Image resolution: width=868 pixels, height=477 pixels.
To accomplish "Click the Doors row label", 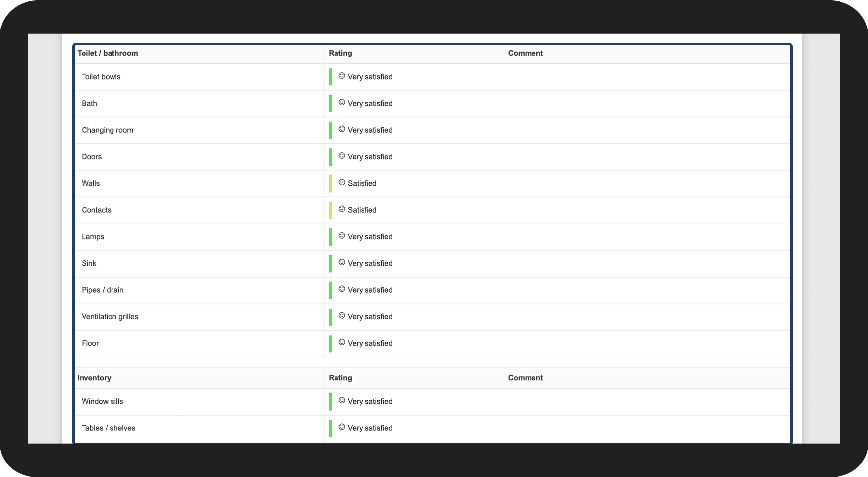I will click(92, 157).
